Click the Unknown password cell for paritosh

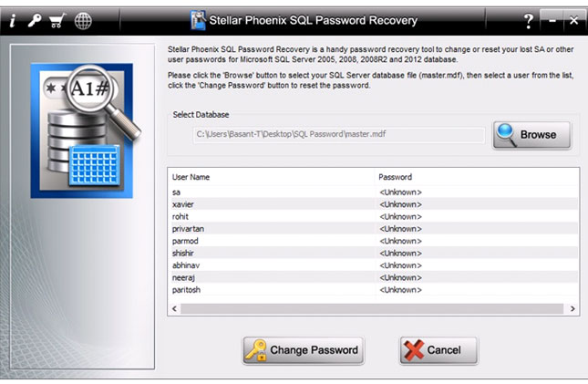(x=400, y=290)
